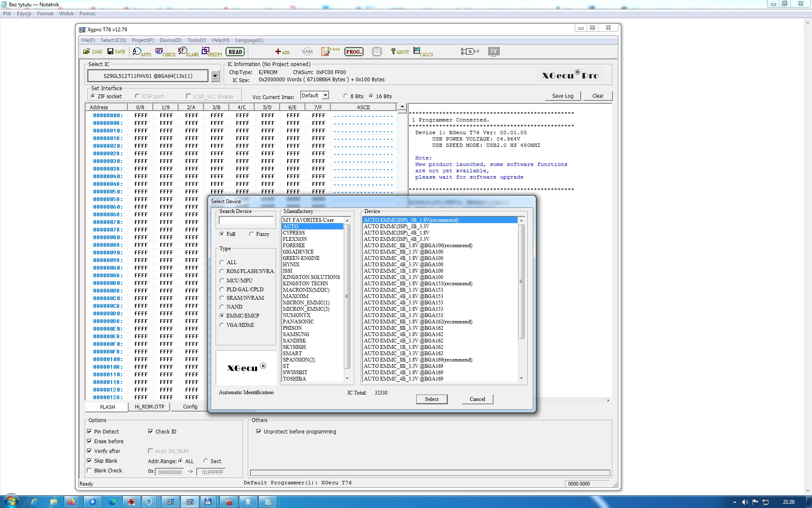
Task: Open Firefox from the taskbar
Action: click(71, 502)
